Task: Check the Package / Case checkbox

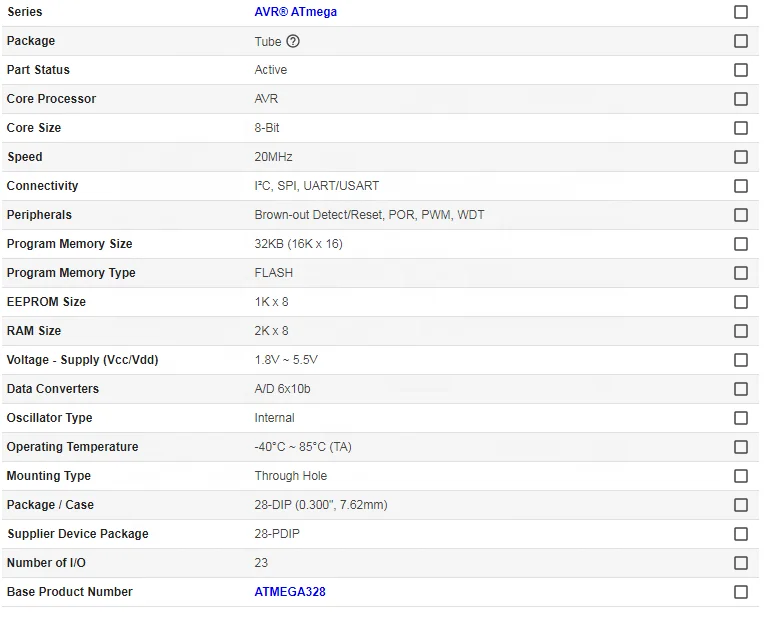Action: pyautogui.click(x=741, y=505)
